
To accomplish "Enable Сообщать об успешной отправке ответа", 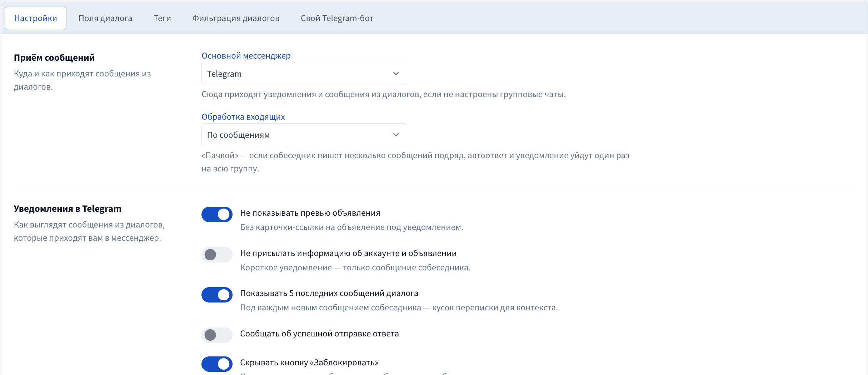I will pos(217,335).
